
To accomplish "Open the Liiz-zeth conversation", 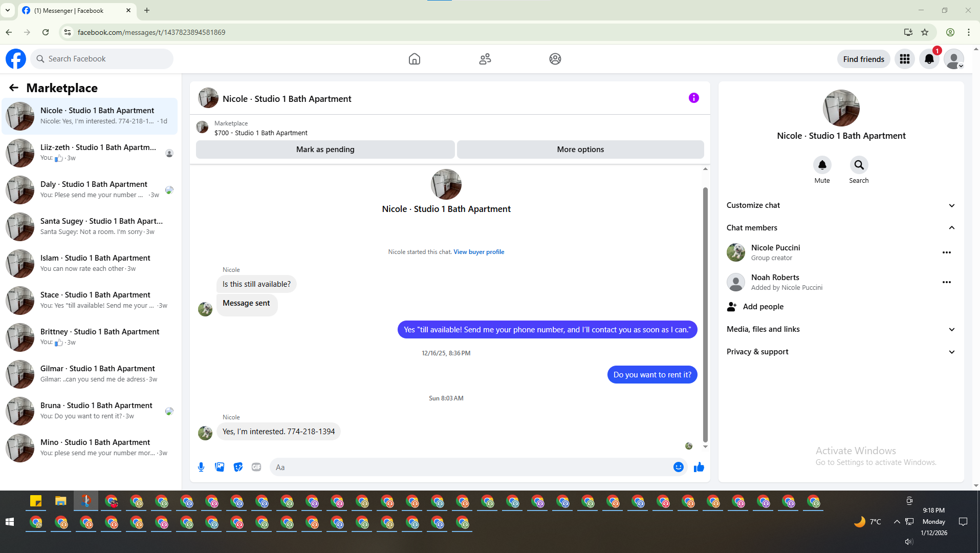I will pyautogui.click(x=90, y=153).
